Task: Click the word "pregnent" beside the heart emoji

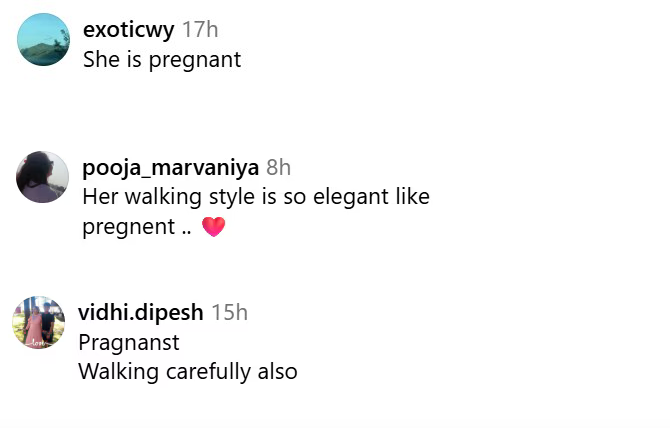Action: (128, 227)
